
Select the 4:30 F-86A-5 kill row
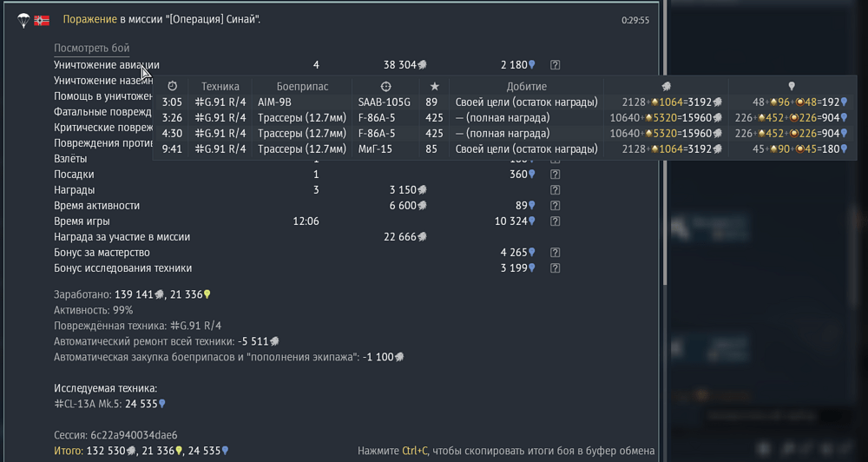tap(505, 134)
